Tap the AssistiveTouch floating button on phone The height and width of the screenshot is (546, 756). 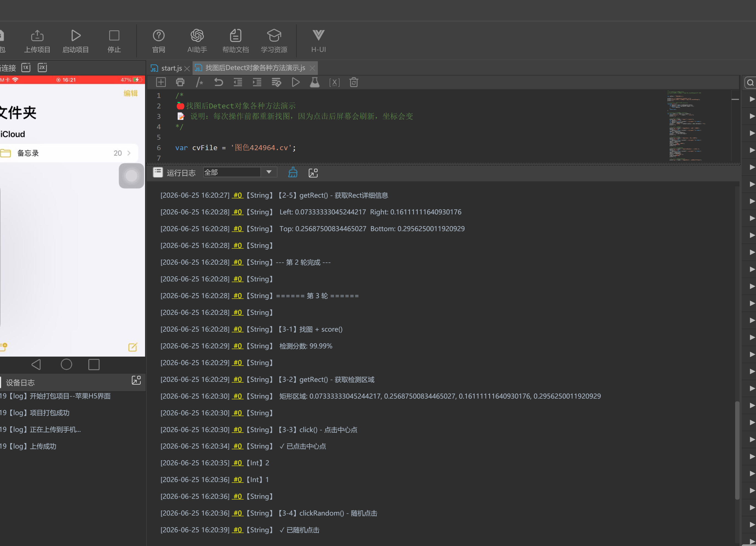tap(131, 176)
